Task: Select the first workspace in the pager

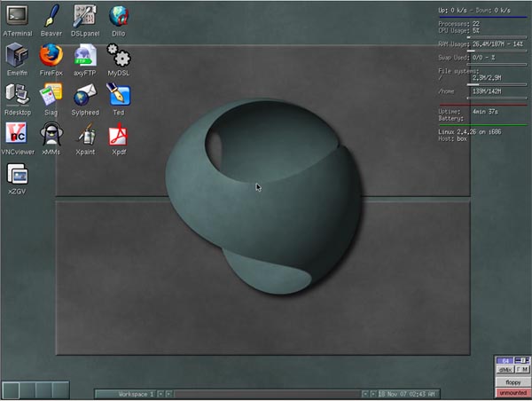Action: click(11, 390)
